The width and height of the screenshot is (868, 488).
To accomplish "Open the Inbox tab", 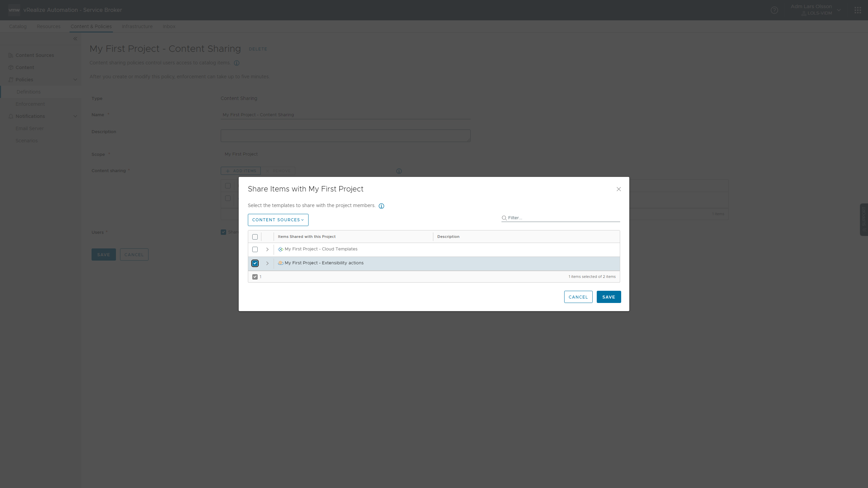I will pyautogui.click(x=169, y=26).
